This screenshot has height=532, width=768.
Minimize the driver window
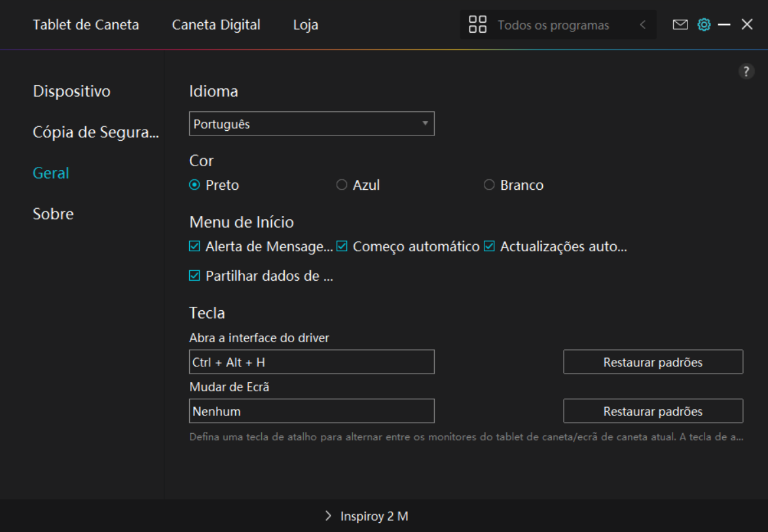coord(724,25)
